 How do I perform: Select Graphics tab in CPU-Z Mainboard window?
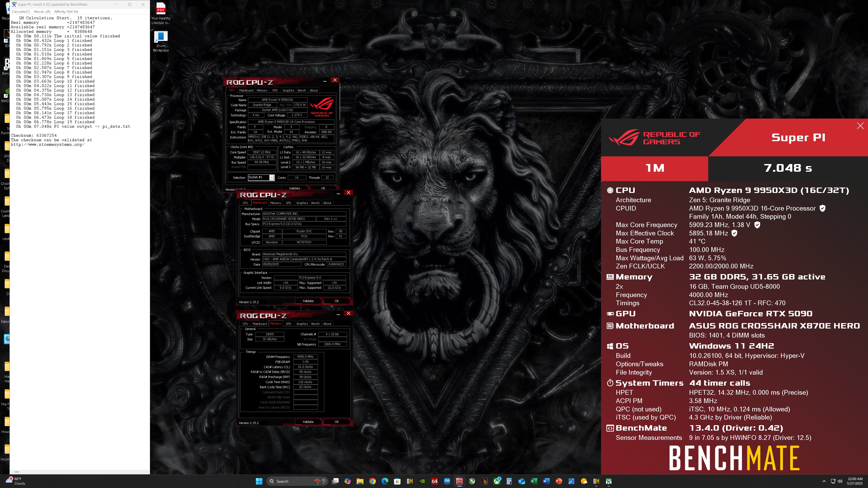click(302, 203)
